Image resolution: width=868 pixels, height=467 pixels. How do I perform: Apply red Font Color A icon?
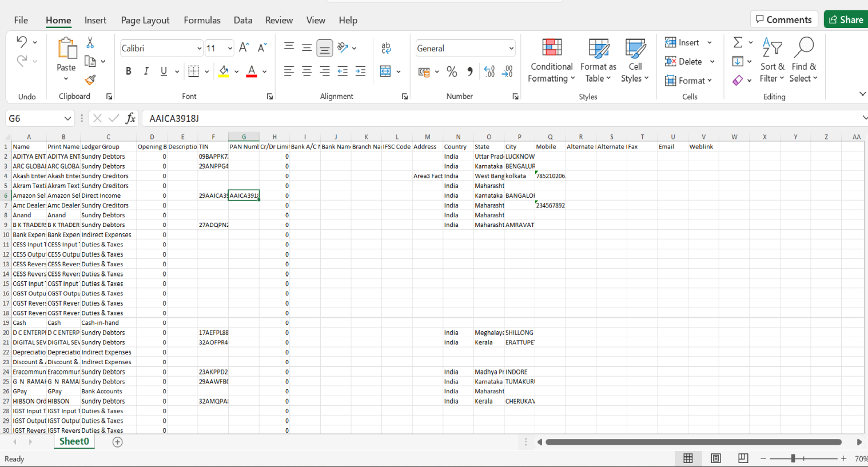tap(251, 71)
